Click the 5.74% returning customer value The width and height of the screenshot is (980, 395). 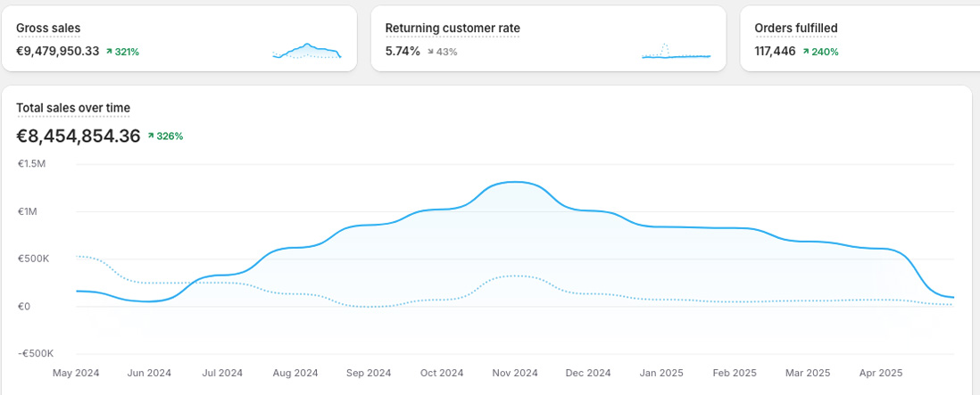click(403, 52)
